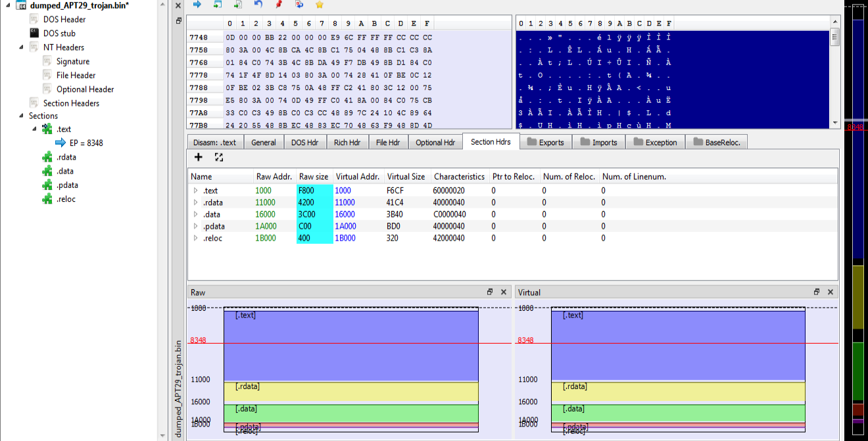Float the Raw panel via its undock icon
868x441 pixels.
490,292
